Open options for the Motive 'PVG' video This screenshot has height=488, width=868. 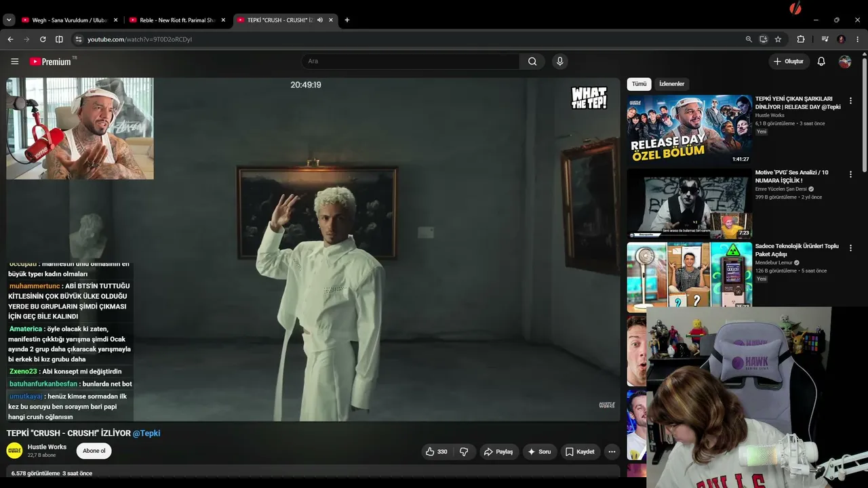coord(850,175)
